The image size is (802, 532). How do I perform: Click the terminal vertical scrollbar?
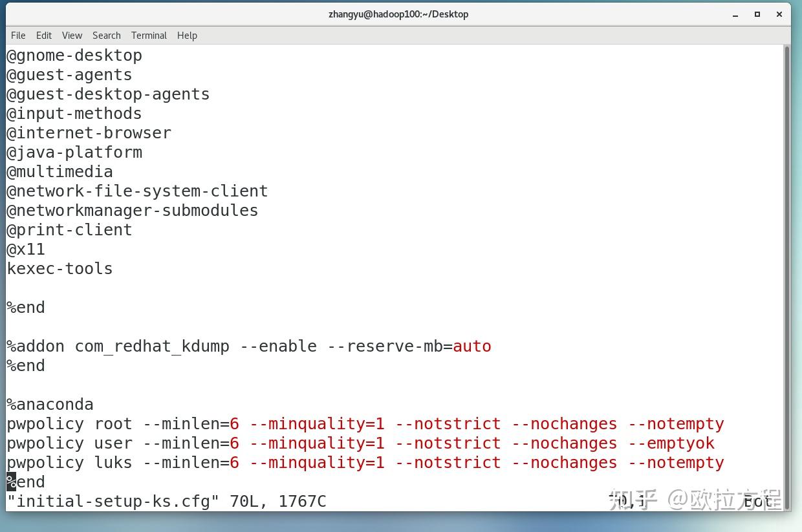click(786, 278)
